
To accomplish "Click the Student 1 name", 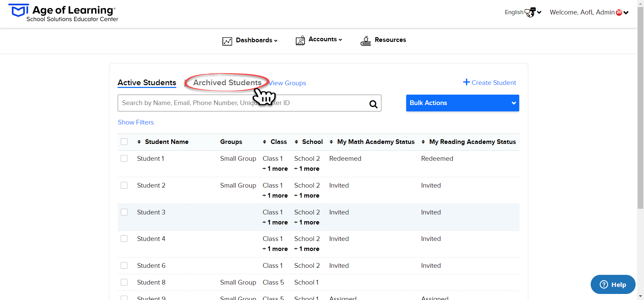I will [151, 158].
